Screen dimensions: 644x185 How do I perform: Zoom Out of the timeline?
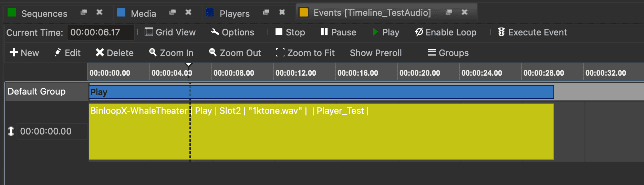coord(235,53)
